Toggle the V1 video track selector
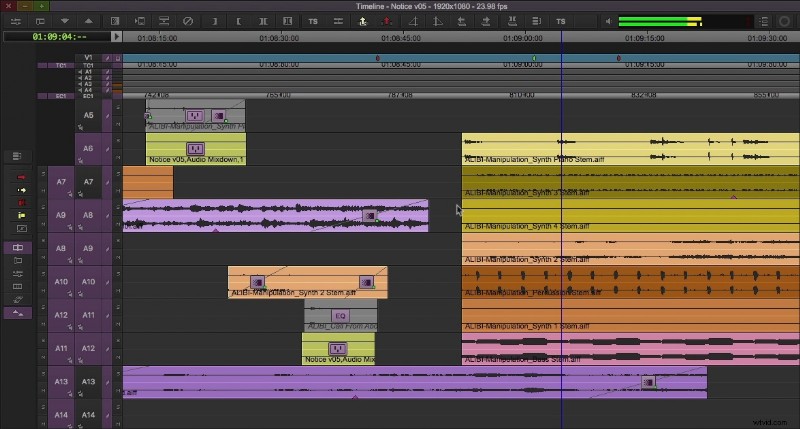 point(88,58)
